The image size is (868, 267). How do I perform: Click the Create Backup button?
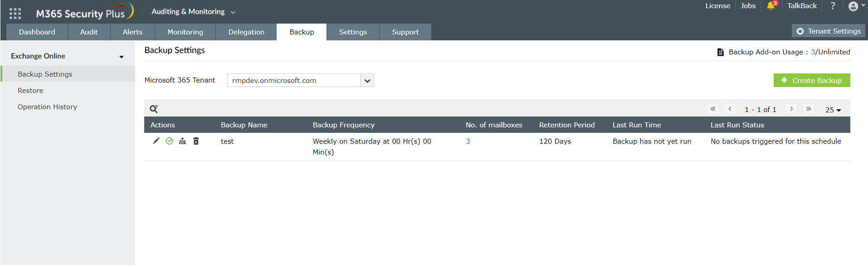pyautogui.click(x=812, y=80)
